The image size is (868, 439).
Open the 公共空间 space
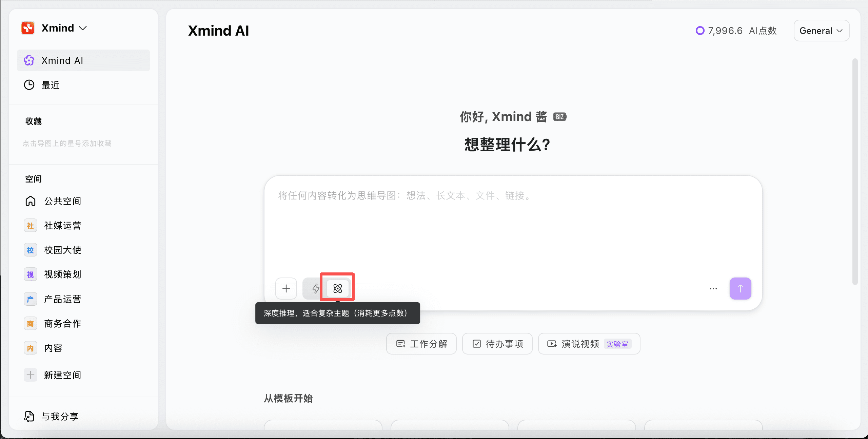click(x=83, y=201)
